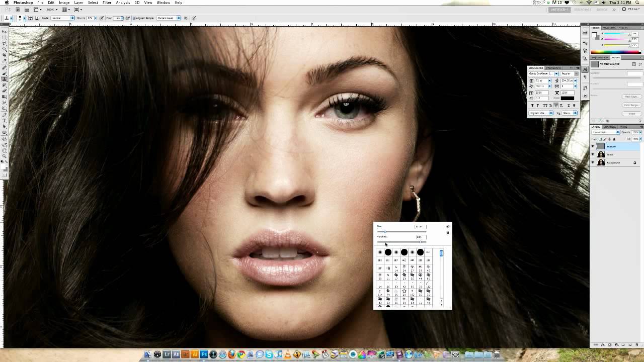The width and height of the screenshot is (644, 362).
Task: Click ignore adjustment layers icon after Sample
Action: (186, 18)
